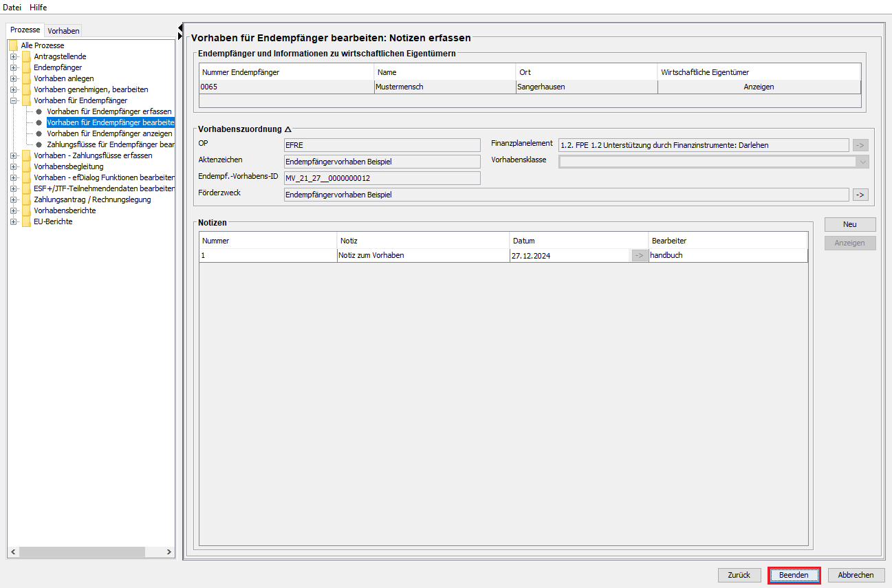Expand ESF+/JTF-Teilnehmendendaten bearbeiten node

pyautogui.click(x=13, y=188)
